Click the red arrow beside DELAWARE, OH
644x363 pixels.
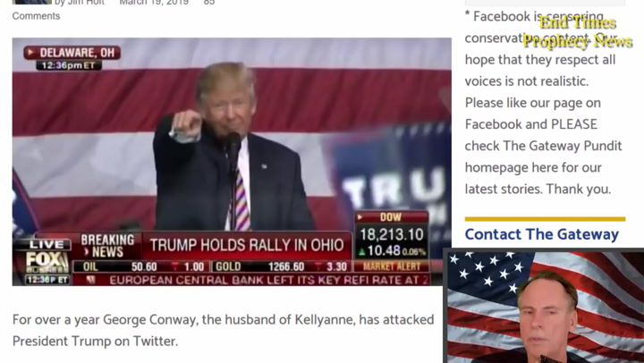coord(30,52)
